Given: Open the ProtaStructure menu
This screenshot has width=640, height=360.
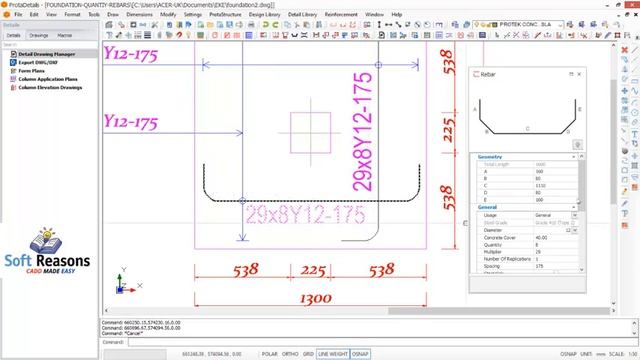Looking at the screenshot, I should (x=225, y=14).
